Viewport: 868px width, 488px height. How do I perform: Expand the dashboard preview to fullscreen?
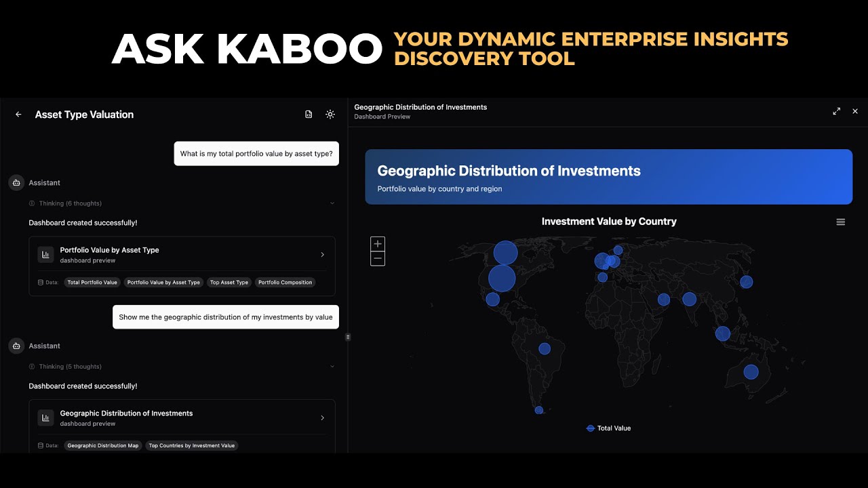837,111
